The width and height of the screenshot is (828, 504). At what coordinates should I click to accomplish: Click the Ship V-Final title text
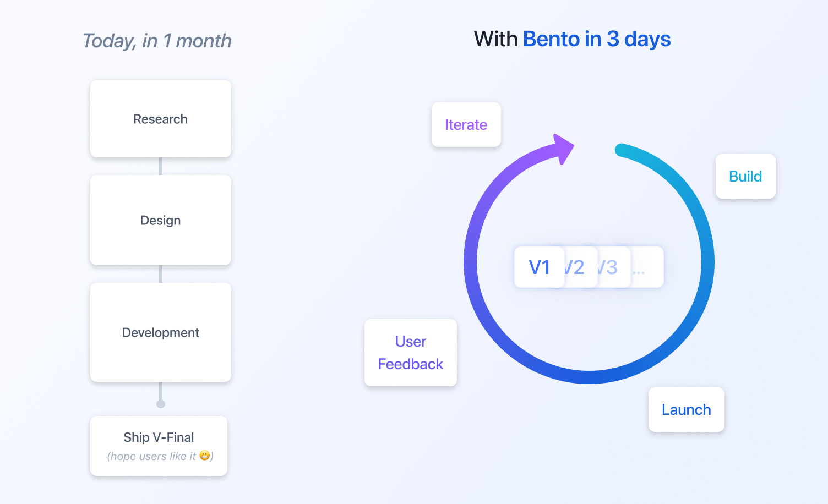[x=159, y=437]
